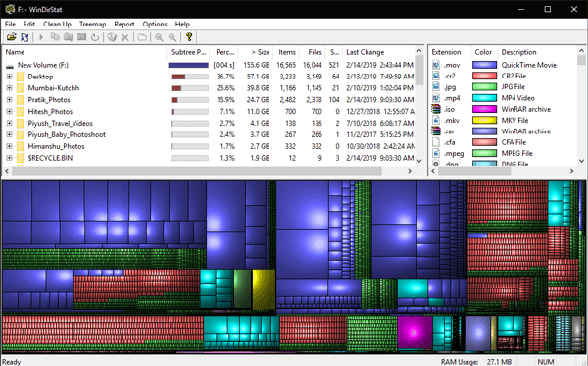This screenshot has height=366, width=588.
Task: Select the .mov blue color swatch
Action: pos(484,65)
